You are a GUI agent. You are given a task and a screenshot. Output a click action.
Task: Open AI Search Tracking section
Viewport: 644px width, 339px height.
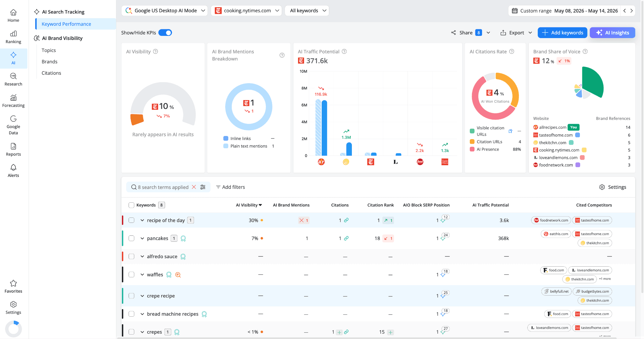click(63, 12)
